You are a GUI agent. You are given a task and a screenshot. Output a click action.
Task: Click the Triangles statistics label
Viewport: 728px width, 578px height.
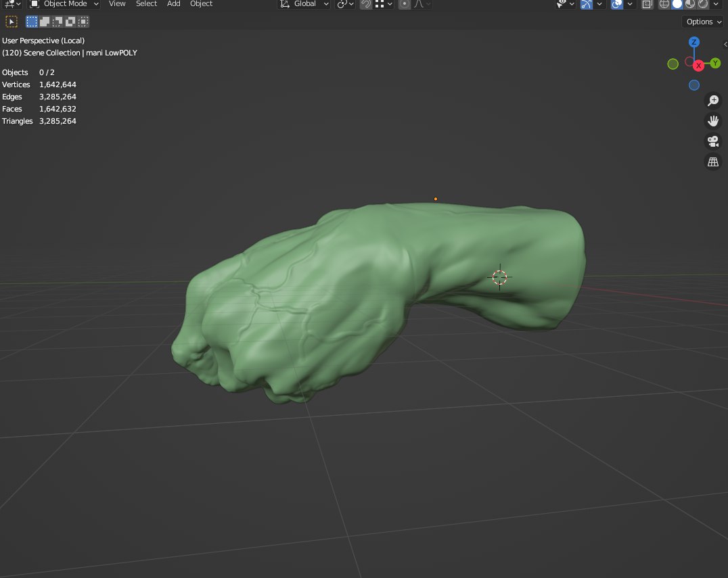click(x=17, y=121)
